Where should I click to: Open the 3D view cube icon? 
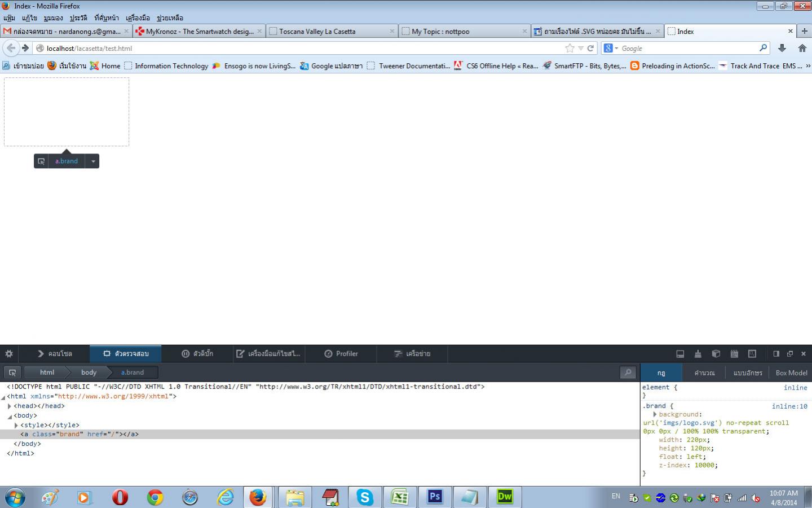(716, 354)
